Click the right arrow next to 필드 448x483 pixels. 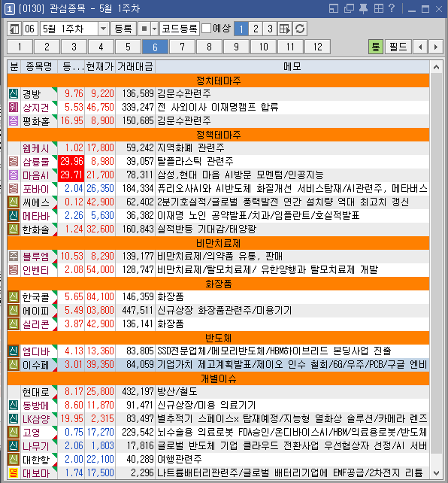(436, 47)
